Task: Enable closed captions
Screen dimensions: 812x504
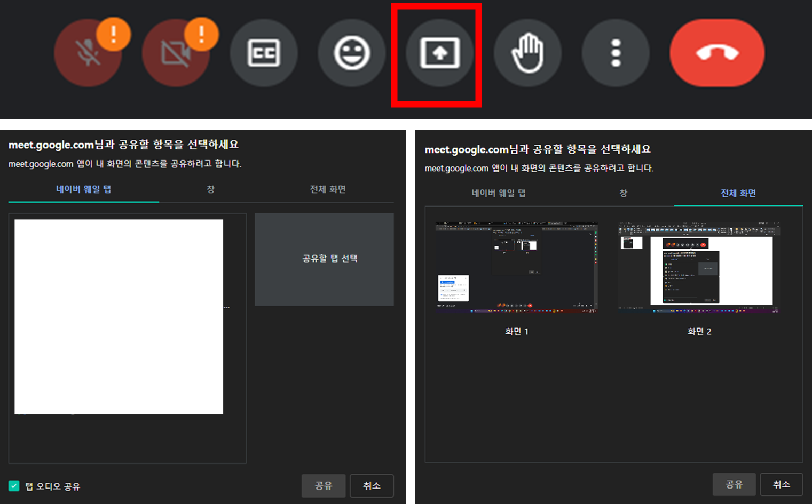Action: pyautogui.click(x=264, y=53)
